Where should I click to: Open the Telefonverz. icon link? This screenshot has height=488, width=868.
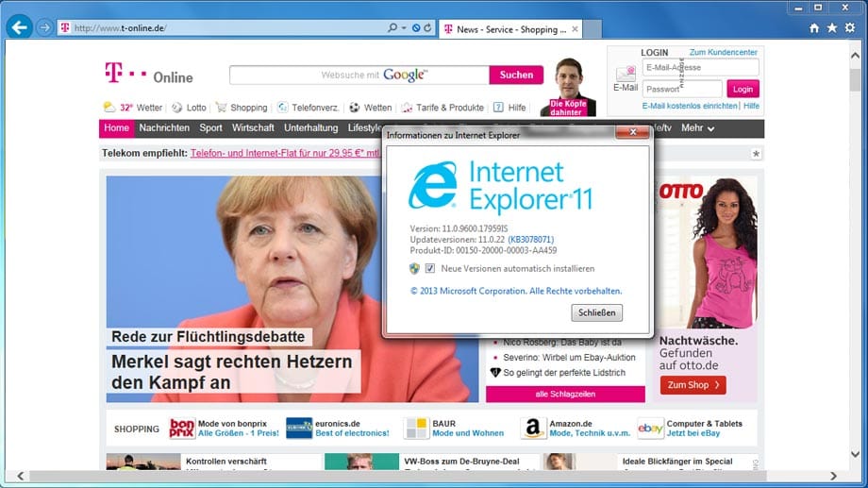pyautogui.click(x=283, y=108)
